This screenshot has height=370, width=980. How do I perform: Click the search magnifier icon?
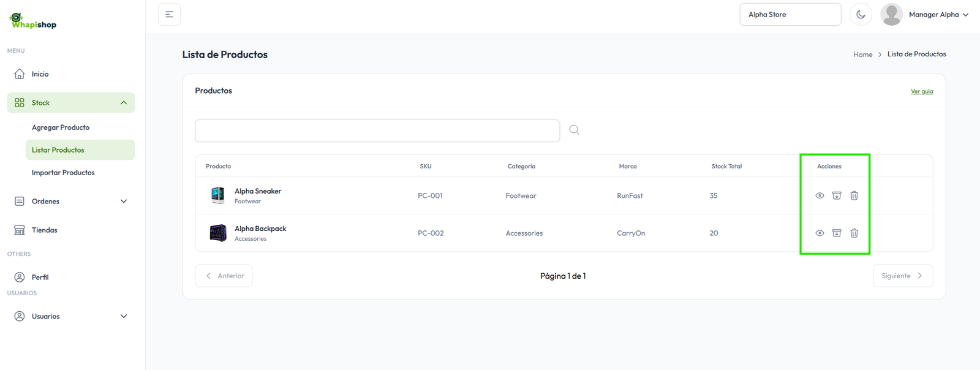[574, 130]
